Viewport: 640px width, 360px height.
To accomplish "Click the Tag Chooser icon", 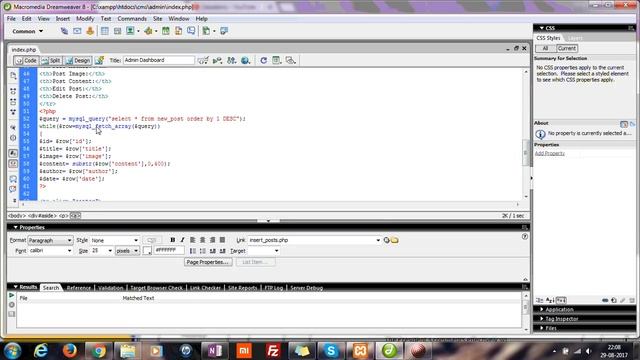I will point(224,31).
